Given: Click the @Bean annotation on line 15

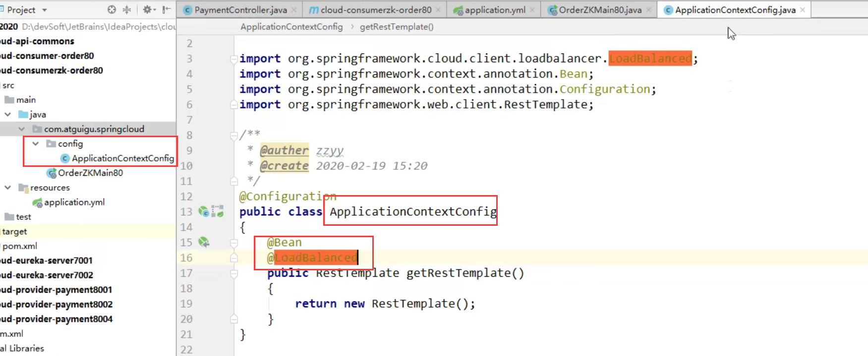Looking at the screenshot, I should pos(285,243).
